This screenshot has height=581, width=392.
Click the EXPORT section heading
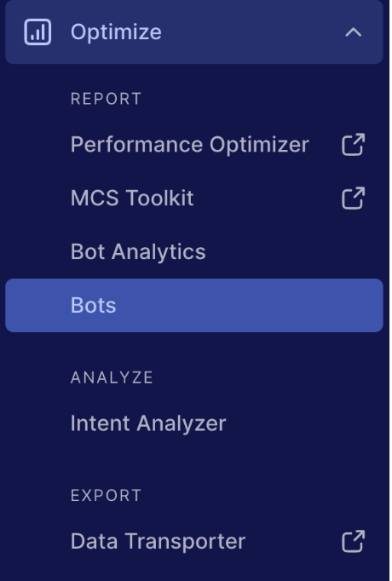coord(106,496)
